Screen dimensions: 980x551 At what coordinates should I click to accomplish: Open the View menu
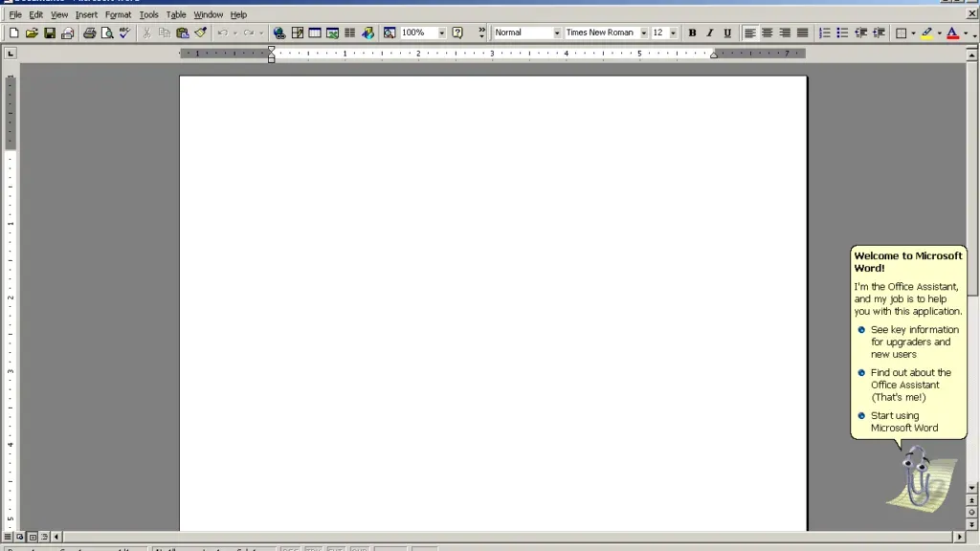58,14
